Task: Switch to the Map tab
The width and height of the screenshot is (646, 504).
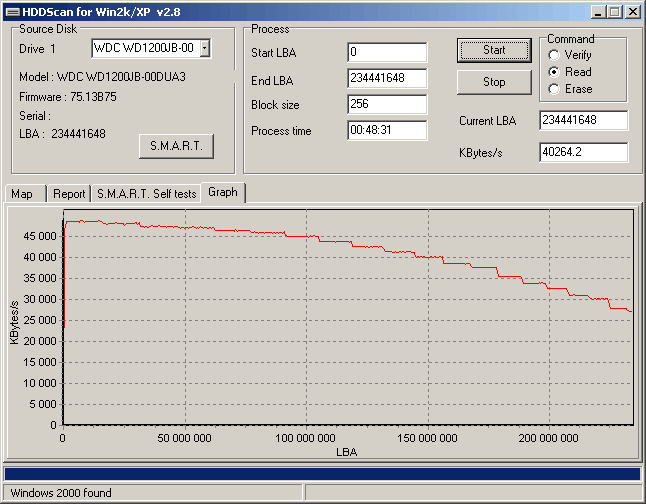Action: [22, 194]
